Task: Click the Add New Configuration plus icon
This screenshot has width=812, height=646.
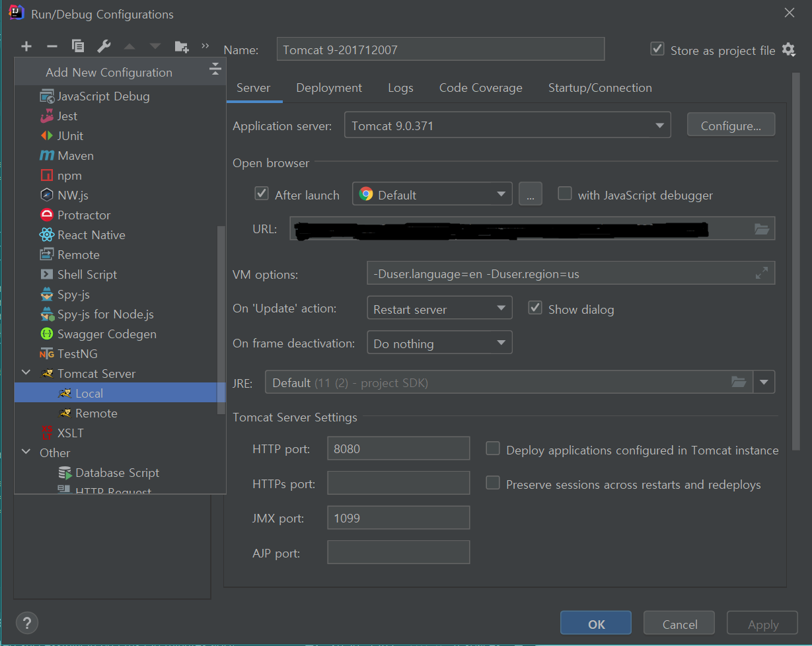Action: click(26, 46)
